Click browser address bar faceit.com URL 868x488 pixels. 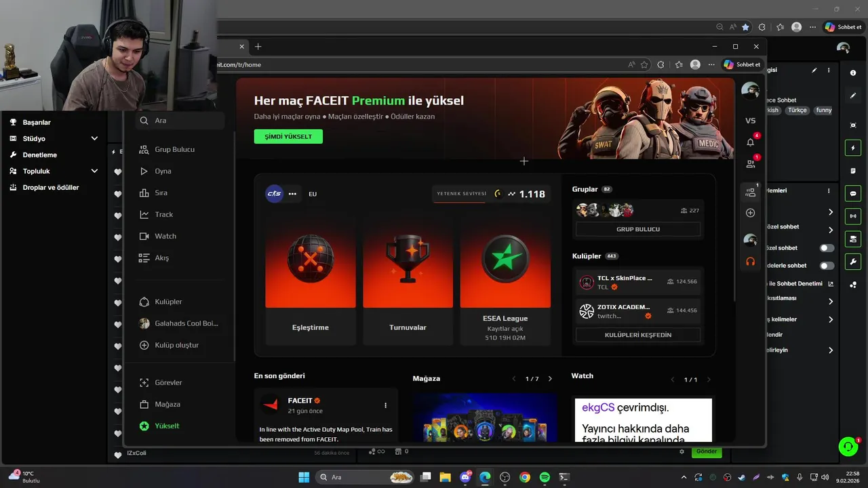coord(239,64)
